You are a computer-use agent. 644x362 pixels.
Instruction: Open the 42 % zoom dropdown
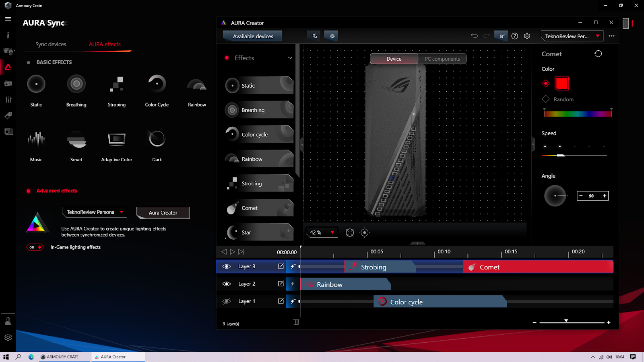[322, 232]
